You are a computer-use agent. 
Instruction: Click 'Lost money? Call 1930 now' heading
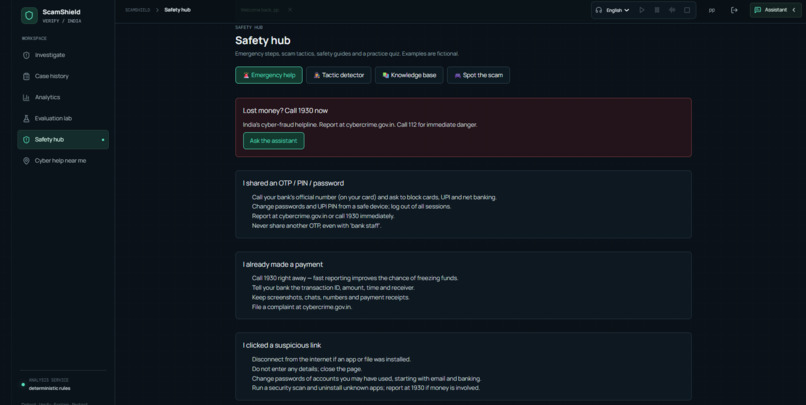[x=285, y=111]
